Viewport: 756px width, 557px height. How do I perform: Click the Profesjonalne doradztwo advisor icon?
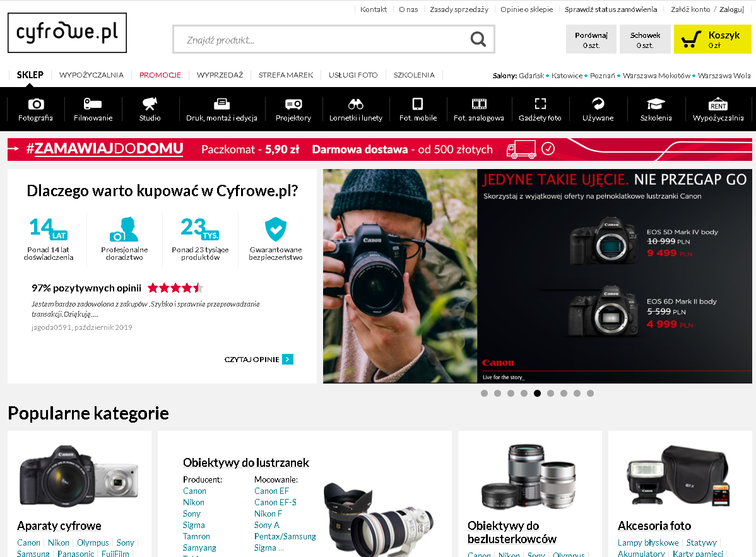tap(124, 229)
